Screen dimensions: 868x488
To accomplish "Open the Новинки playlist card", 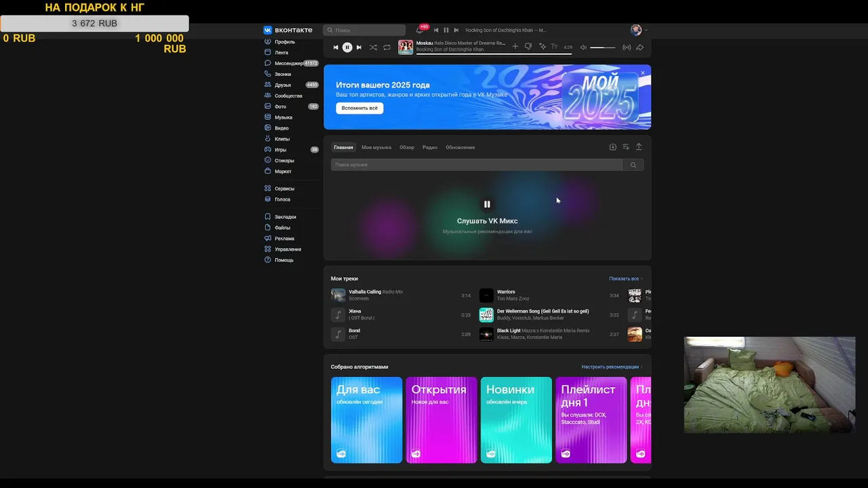I will (516, 420).
